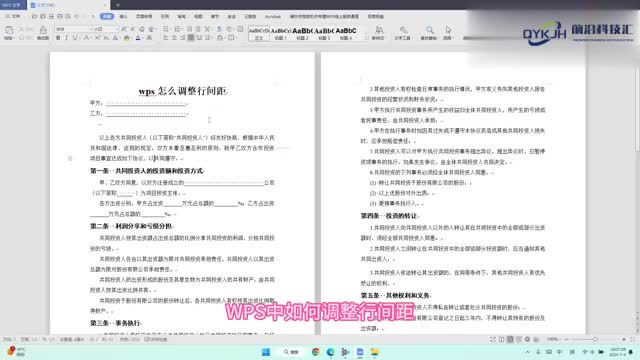Open Chrome from the taskbar
Image resolution: width=640 pixels, height=360 pixels.
tap(316, 352)
